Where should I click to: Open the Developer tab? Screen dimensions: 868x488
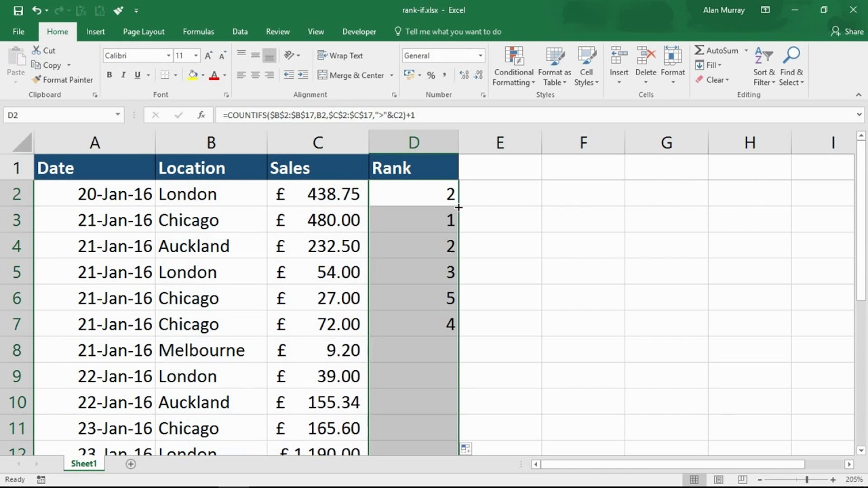tap(359, 31)
